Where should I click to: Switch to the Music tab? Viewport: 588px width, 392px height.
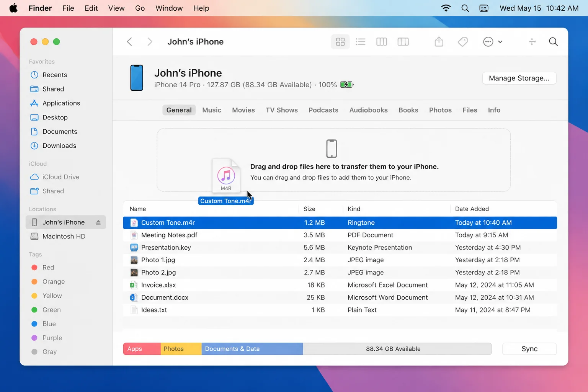click(212, 110)
